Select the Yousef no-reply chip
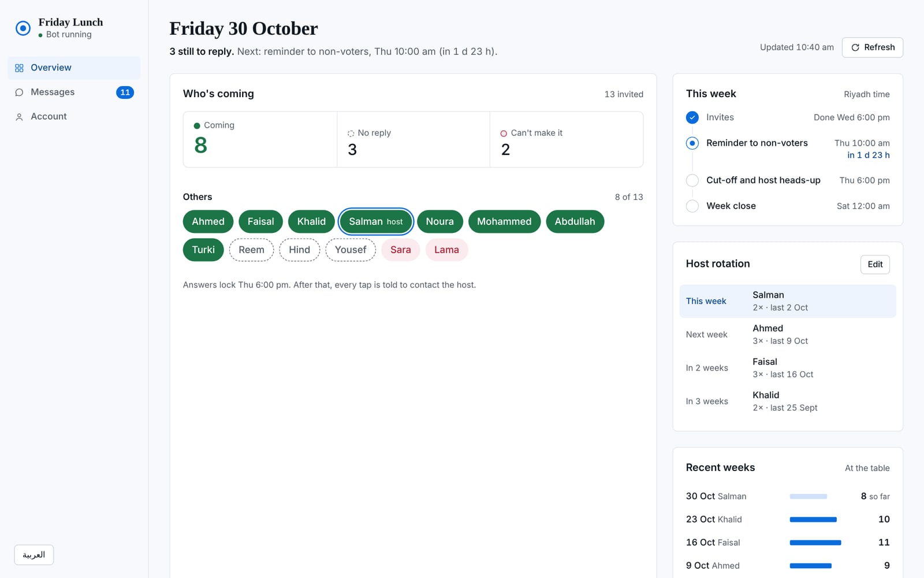 (x=351, y=250)
